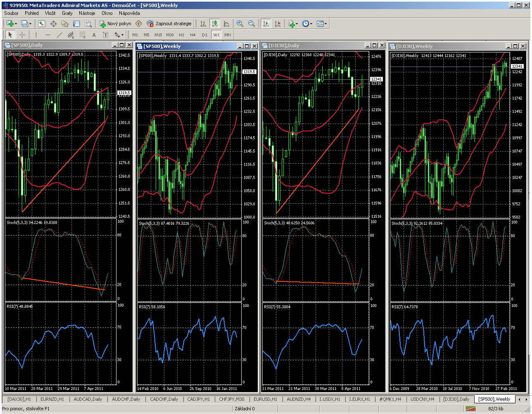Set timeframe to MN

click(228, 35)
